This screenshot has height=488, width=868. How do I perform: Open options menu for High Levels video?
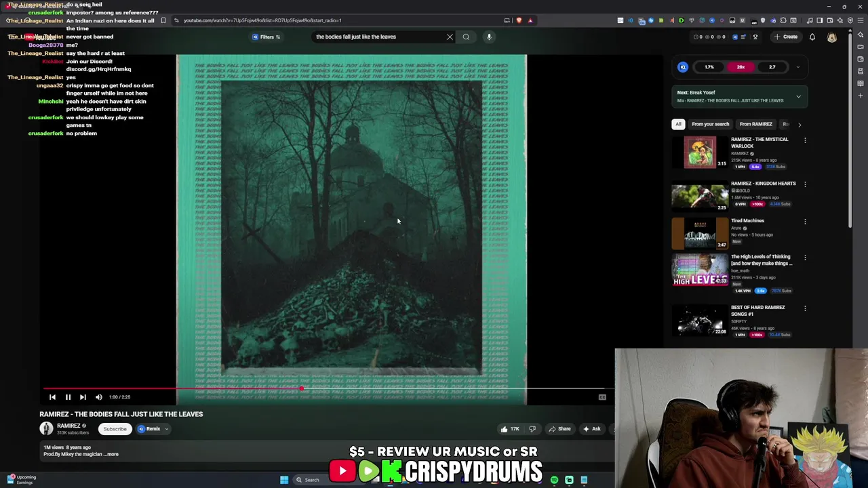tap(805, 258)
